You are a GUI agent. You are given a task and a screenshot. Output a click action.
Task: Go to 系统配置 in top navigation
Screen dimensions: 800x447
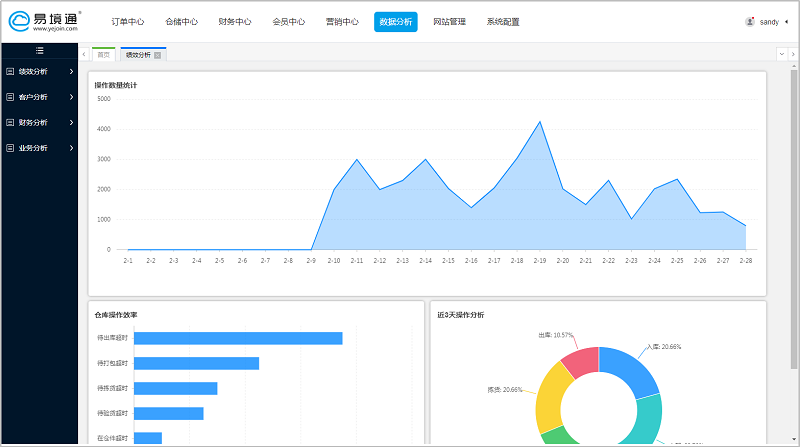pos(503,21)
